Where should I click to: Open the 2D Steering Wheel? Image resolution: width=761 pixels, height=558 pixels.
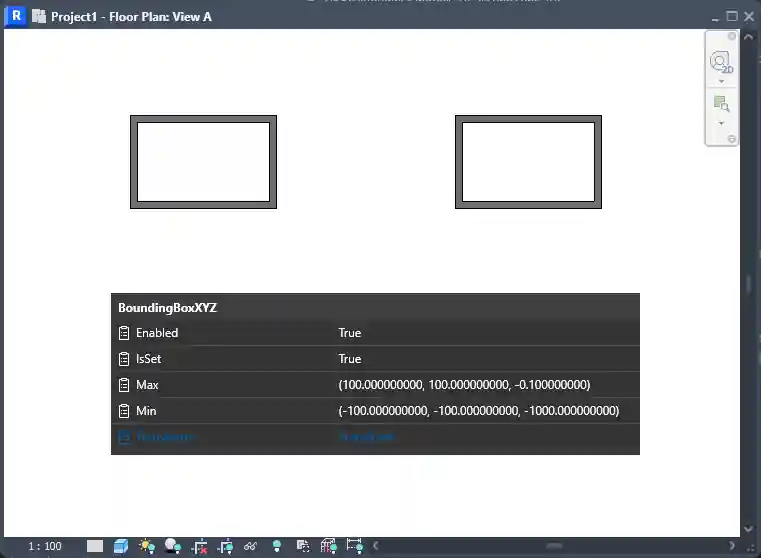click(x=721, y=63)
